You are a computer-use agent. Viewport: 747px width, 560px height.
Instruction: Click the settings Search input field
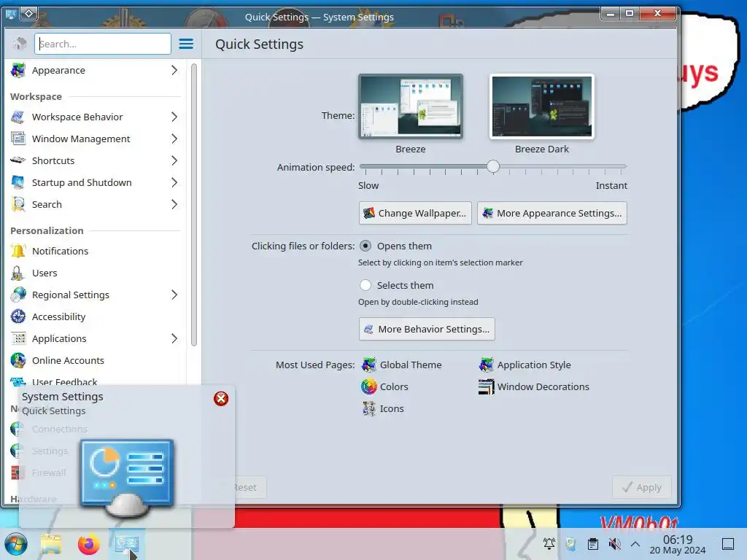pyautogui.click(x=102, y=44)
